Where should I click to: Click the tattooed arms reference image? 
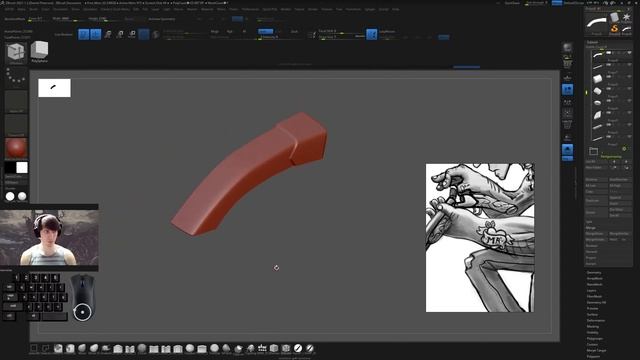pos(480,238)
